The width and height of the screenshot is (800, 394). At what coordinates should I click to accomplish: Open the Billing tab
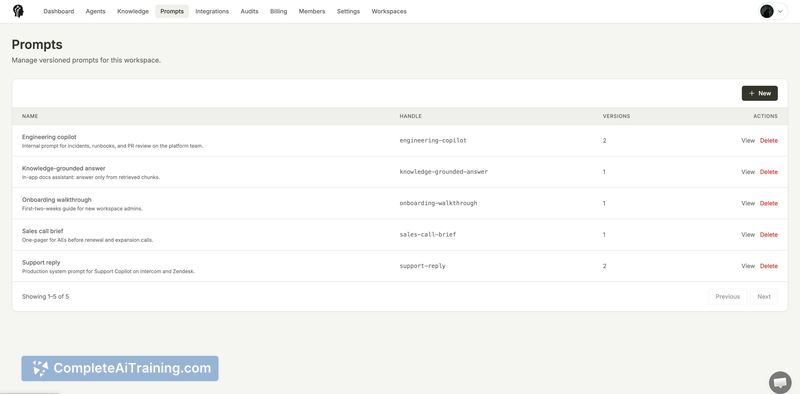(x=279, y=11)
